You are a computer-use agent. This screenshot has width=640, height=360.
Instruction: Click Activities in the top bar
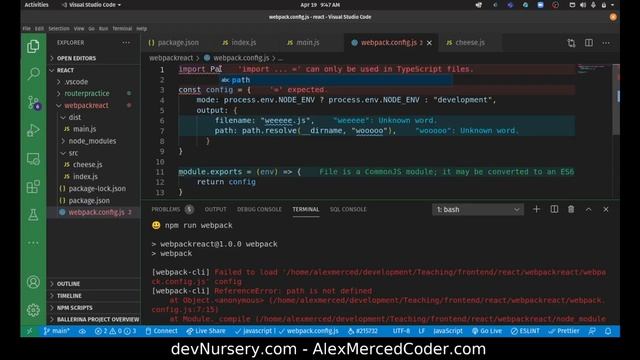[36, 5]
